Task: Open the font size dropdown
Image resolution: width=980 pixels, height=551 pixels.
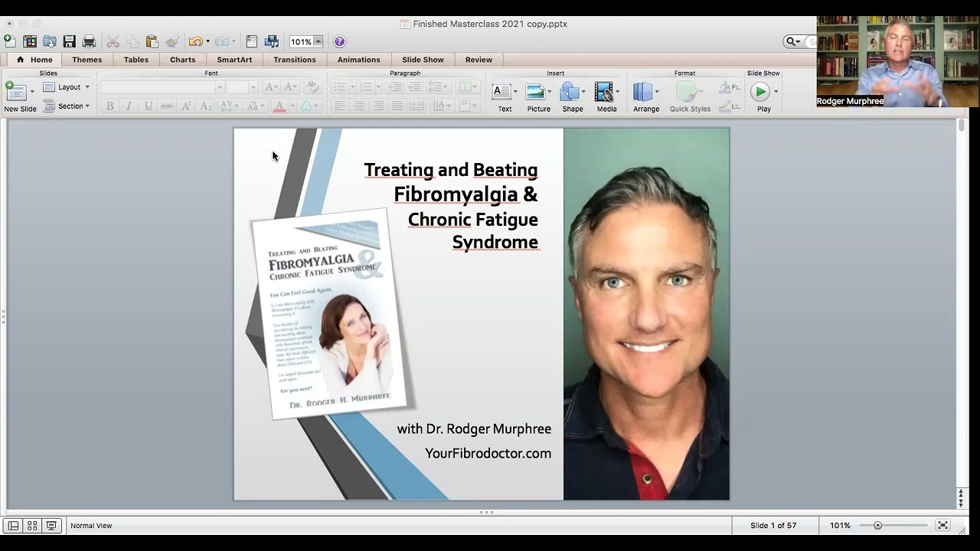Action: [x=253, y=87]
